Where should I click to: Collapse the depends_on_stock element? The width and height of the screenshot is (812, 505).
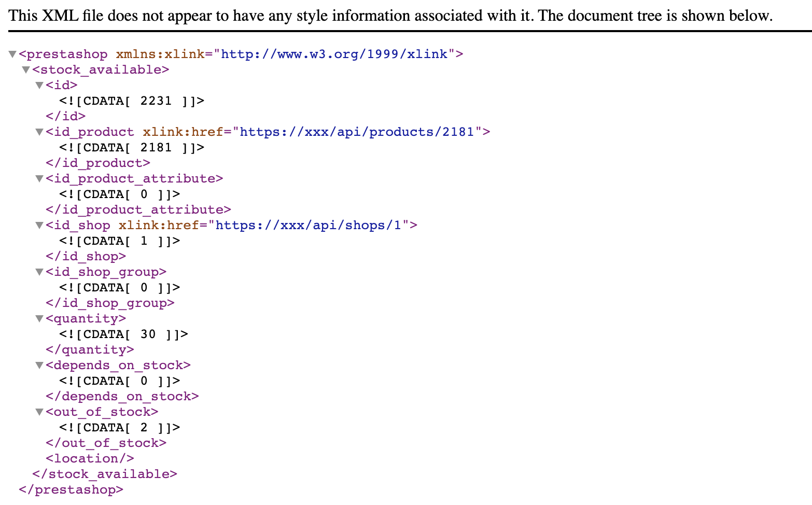click(x=39, y=365)
